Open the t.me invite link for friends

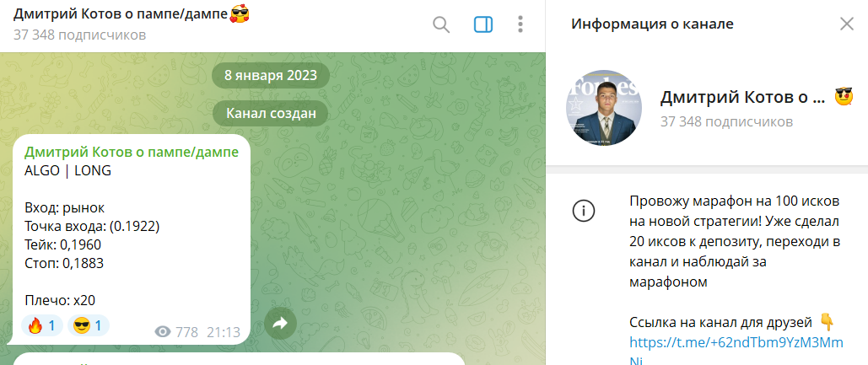(x=736, y=350)
